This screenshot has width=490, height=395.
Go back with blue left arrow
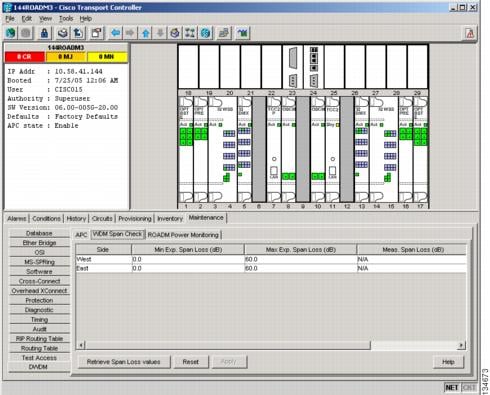[x=115, y=33]
